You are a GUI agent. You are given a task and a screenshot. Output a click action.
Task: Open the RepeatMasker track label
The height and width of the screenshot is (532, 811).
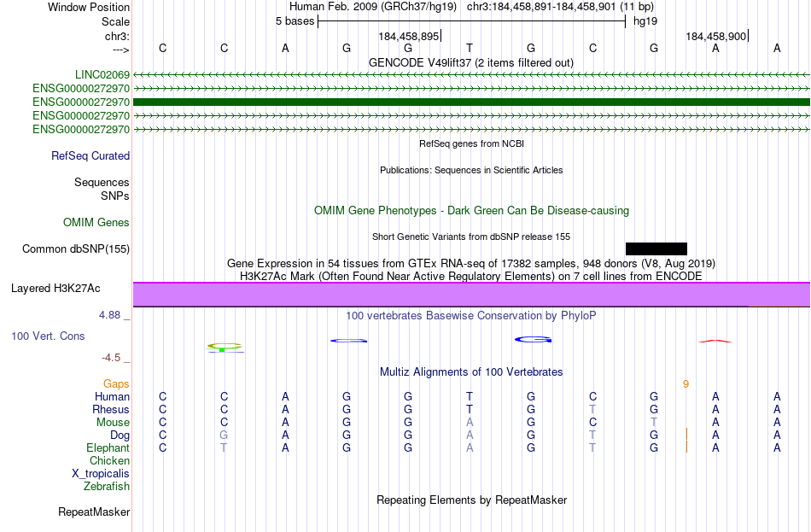(x=94, y=512)
